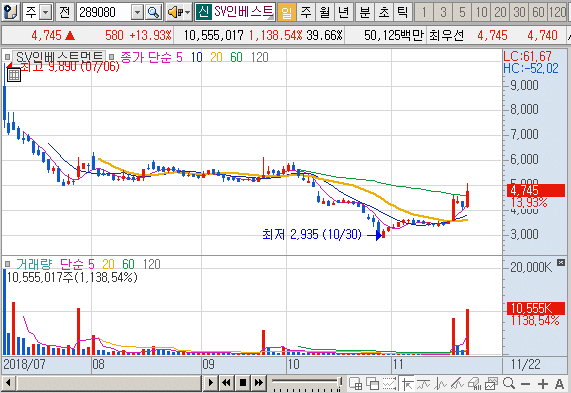Choose the 120 interval button
This screenshot has width=571, height=393.
pos(557,12)
